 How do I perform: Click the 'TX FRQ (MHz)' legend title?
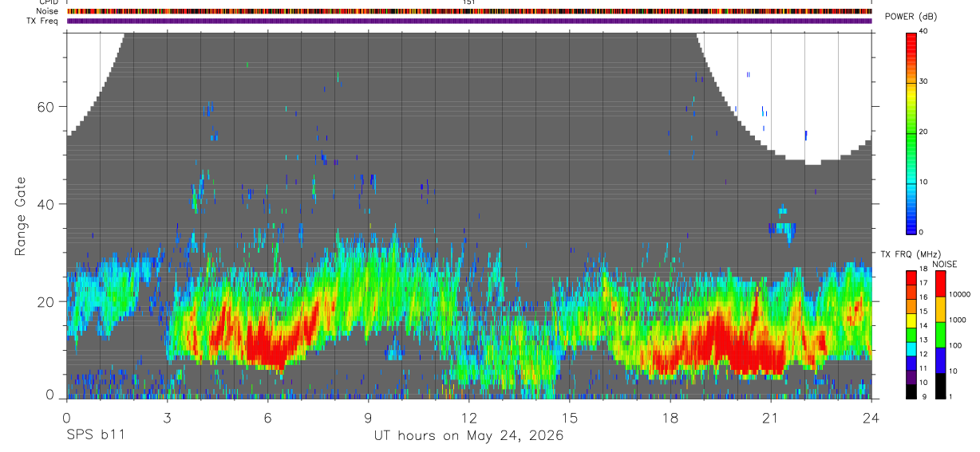909,254
